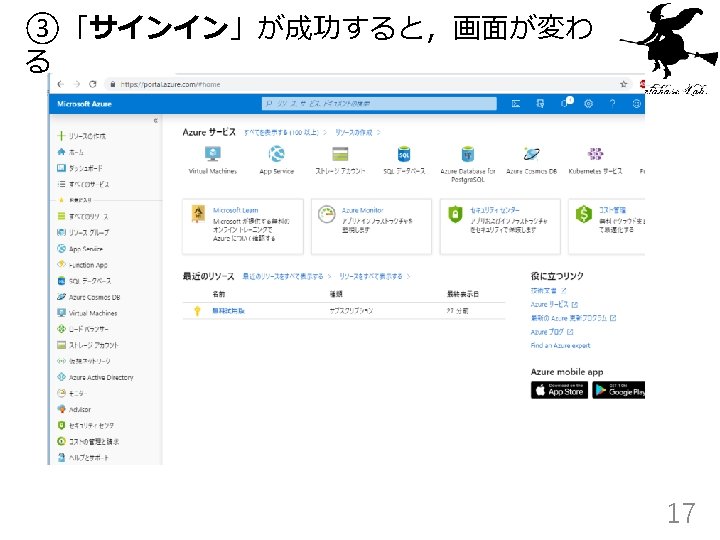720x540 pixels.
Task: Open help question mark icon
Action: tap(612, 104)
